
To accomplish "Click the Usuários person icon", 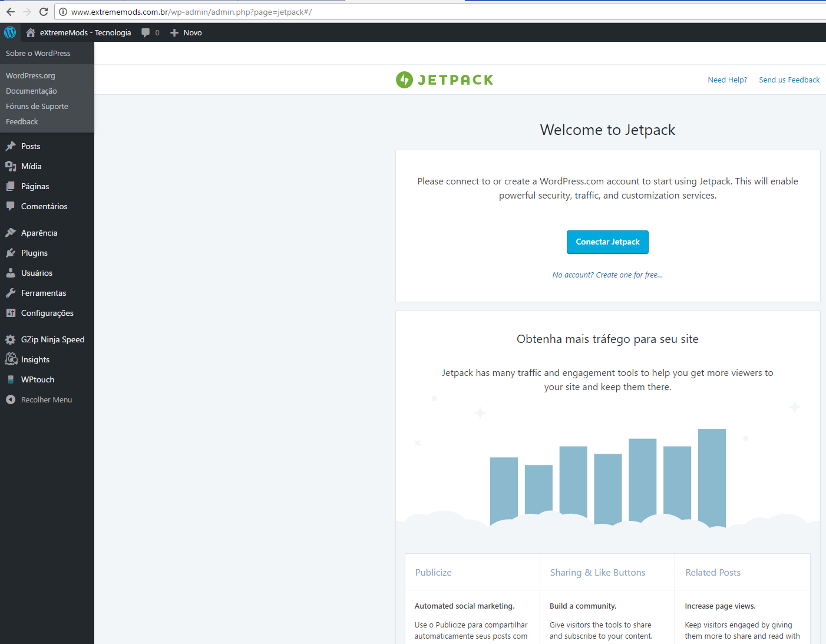I will [x=11, y=273].
